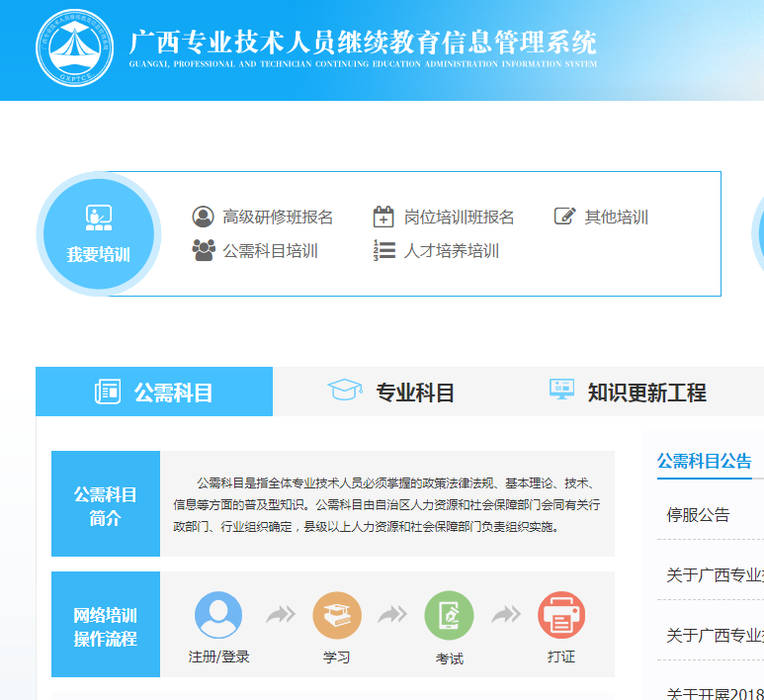The height and width of the screenshot is (700, 764).
Task: Open the 人才培养培训 link
Action: (x=452, y=251)
